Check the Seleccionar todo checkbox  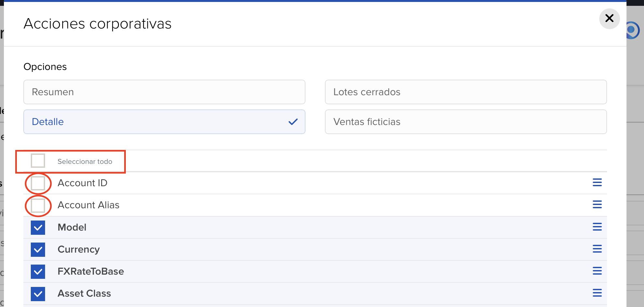pos(38,161)
